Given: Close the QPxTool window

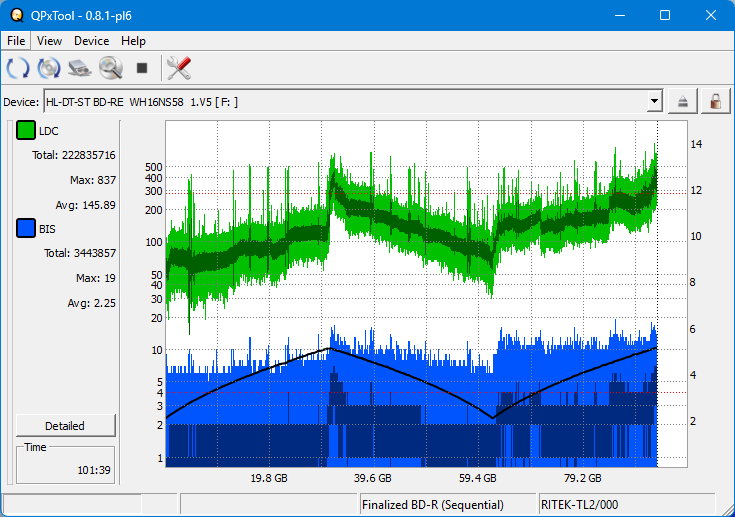Looking at the screenshot, I should tap(711, 15).
